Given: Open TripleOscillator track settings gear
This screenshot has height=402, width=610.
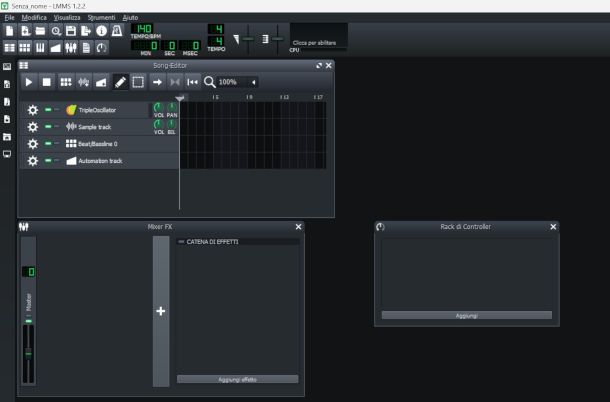Looking at the screenshot, I should 33,110.
